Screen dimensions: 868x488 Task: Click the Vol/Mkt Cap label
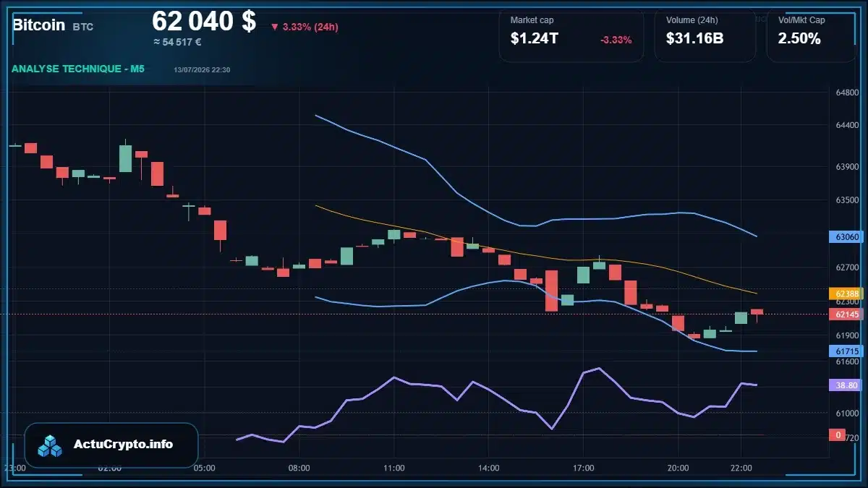tap(801, 20)
